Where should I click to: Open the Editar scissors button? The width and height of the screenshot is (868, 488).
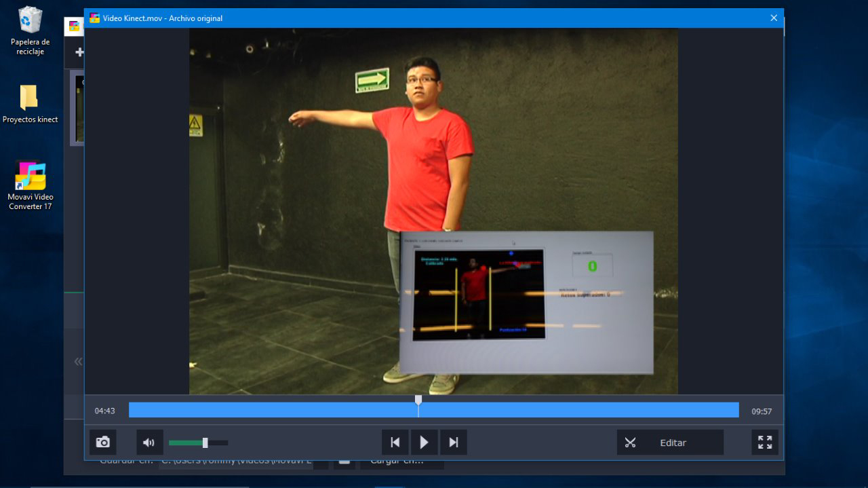pos(669,443)
